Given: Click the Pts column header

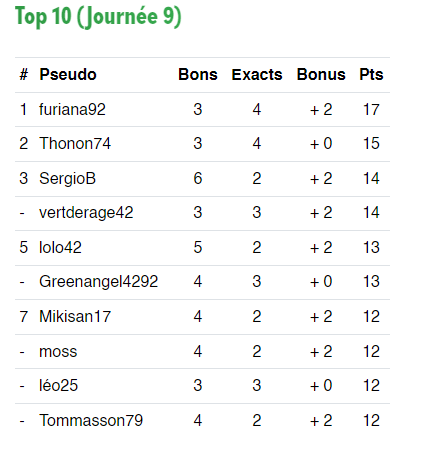Looking at the screenshot, I should tap(371, 74).
